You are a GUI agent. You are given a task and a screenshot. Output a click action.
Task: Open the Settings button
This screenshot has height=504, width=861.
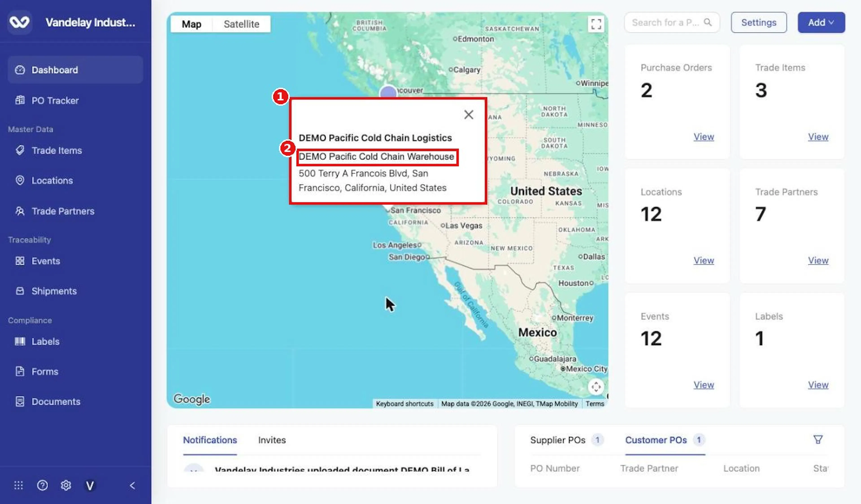[x=759, y=23]
